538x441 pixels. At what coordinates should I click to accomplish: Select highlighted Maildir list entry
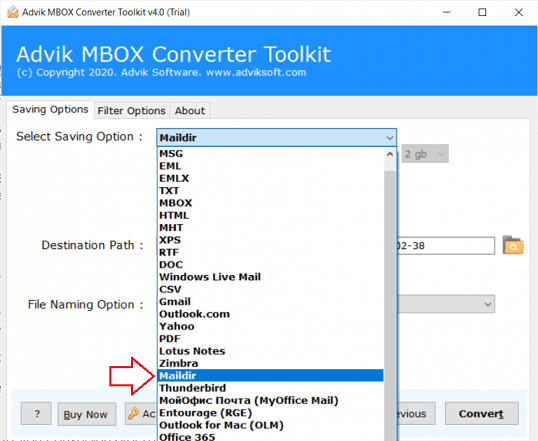tap(270, 375)
